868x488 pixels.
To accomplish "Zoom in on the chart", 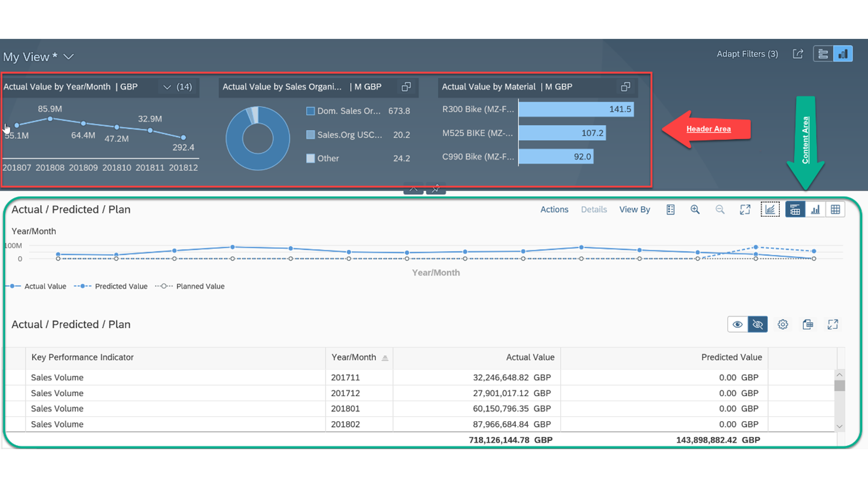I will 695,210.
